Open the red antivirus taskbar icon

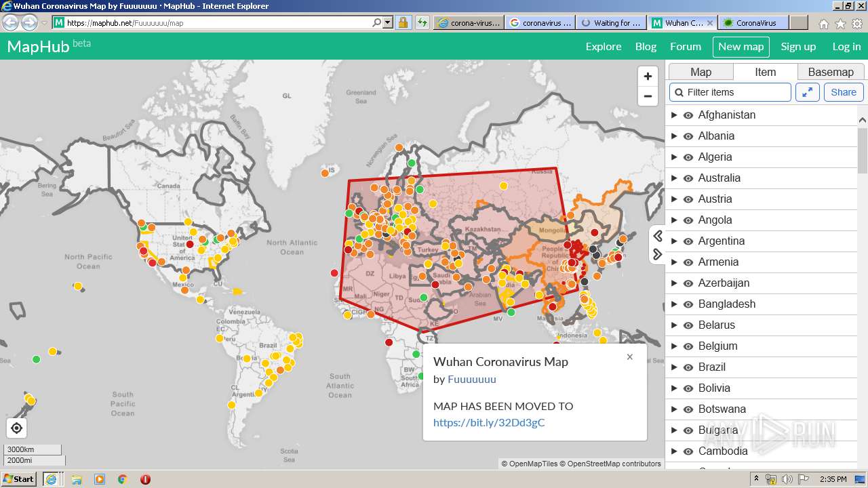146,479
